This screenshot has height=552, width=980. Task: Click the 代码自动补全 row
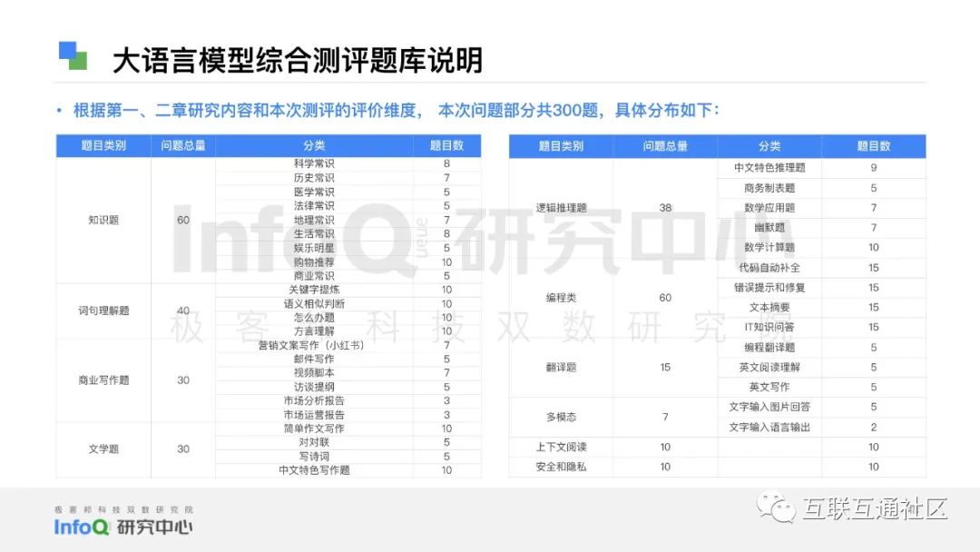[822, 268]
